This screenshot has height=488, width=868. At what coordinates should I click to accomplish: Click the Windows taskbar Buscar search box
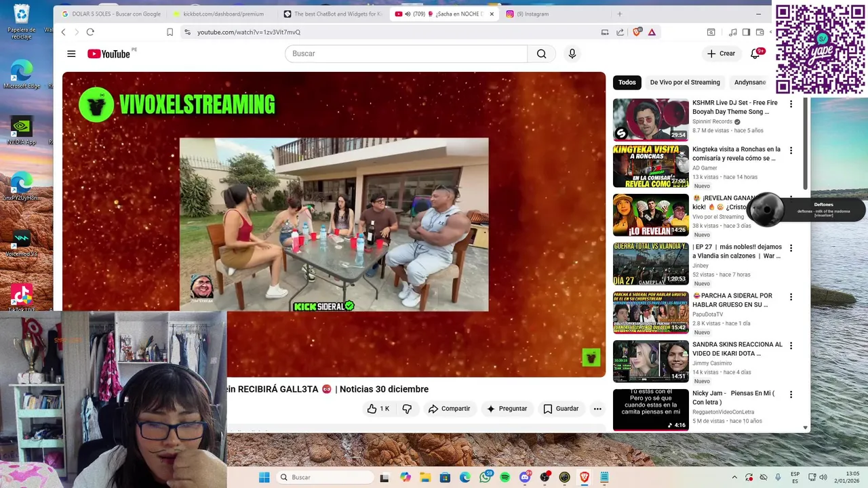click(x=325, y=477)
